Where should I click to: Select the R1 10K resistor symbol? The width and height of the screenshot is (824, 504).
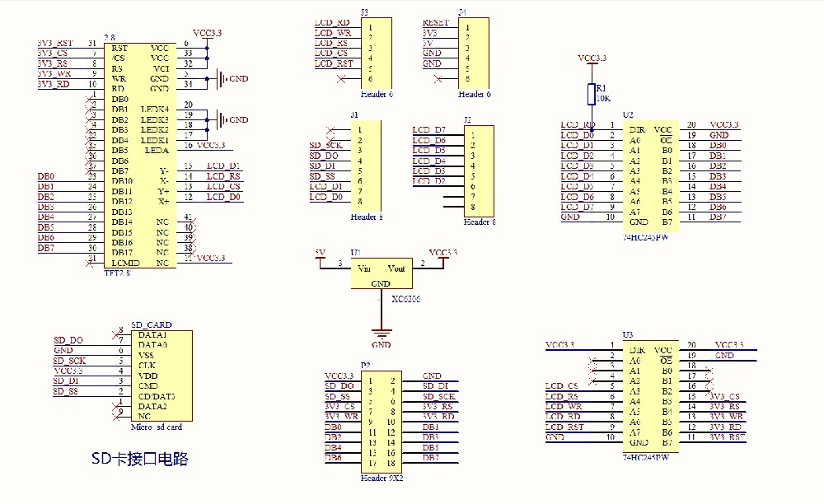591,94
